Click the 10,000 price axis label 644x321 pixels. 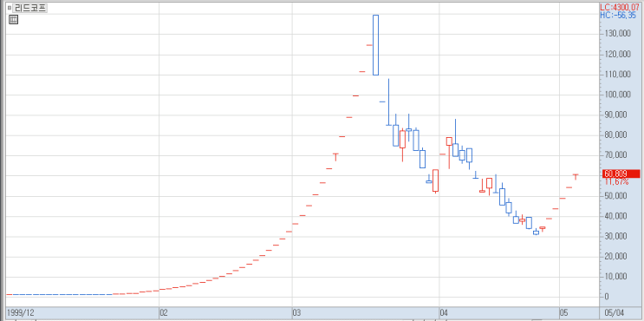click(615, 276)
